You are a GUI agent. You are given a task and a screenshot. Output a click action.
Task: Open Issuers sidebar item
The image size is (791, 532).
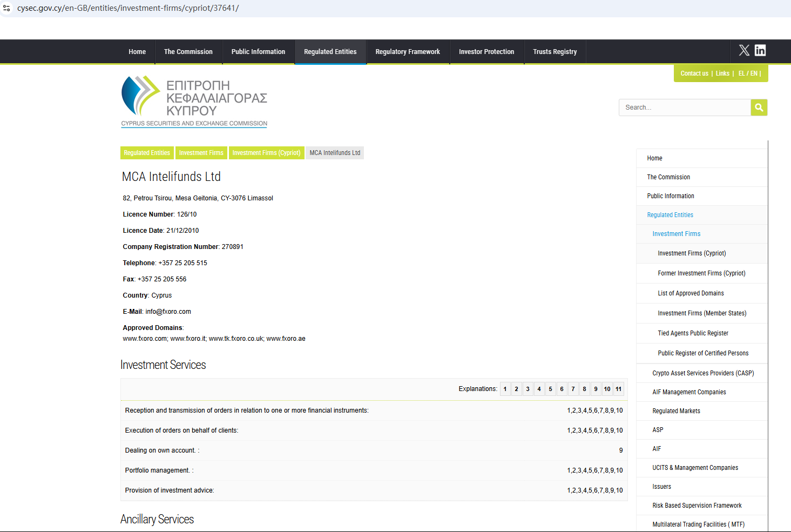pyautogui.click(x=702, y=487)
